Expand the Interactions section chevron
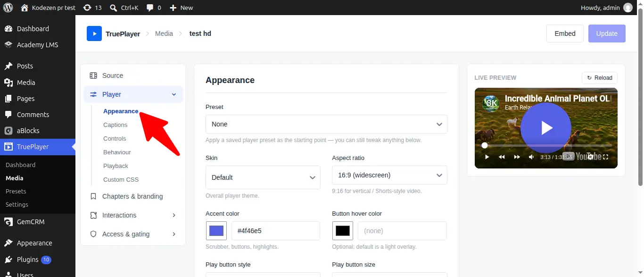The height and width of the screenshot is (277, 644). 174,215
